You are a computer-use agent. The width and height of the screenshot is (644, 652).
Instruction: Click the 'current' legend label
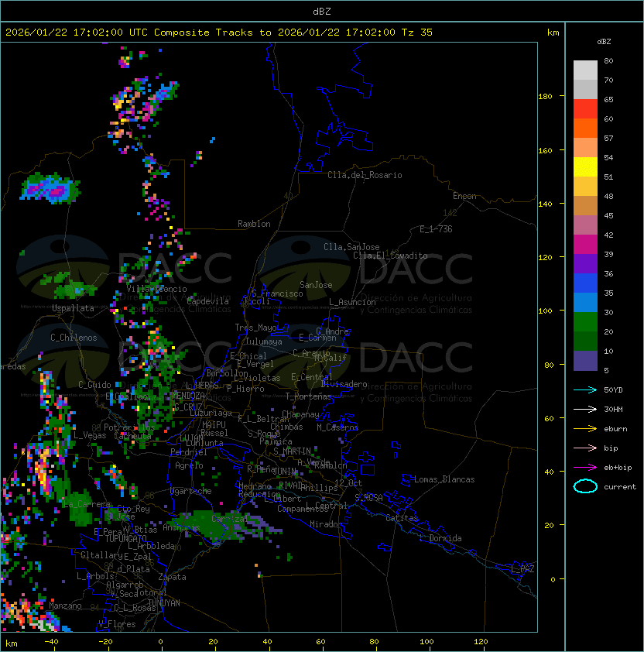(x=620, y=487)
